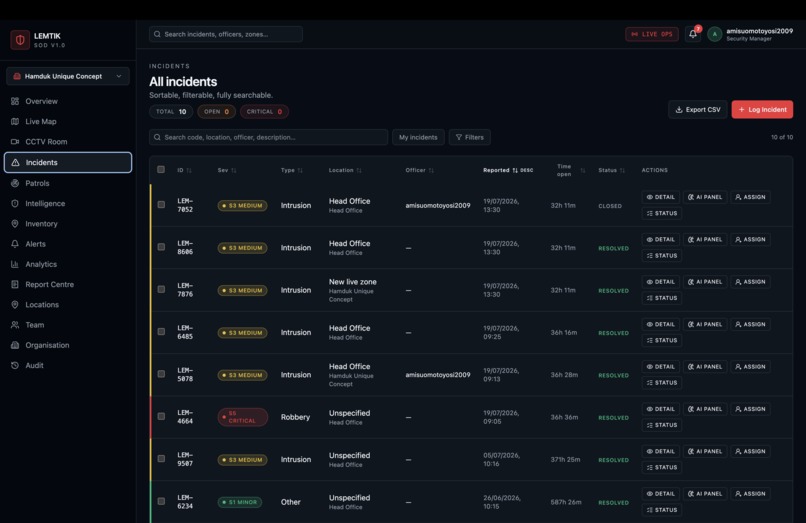Click the person icon in LEM-7876 Assign
This screenshot has height=523, width=806.
click(x=738, y=282)
